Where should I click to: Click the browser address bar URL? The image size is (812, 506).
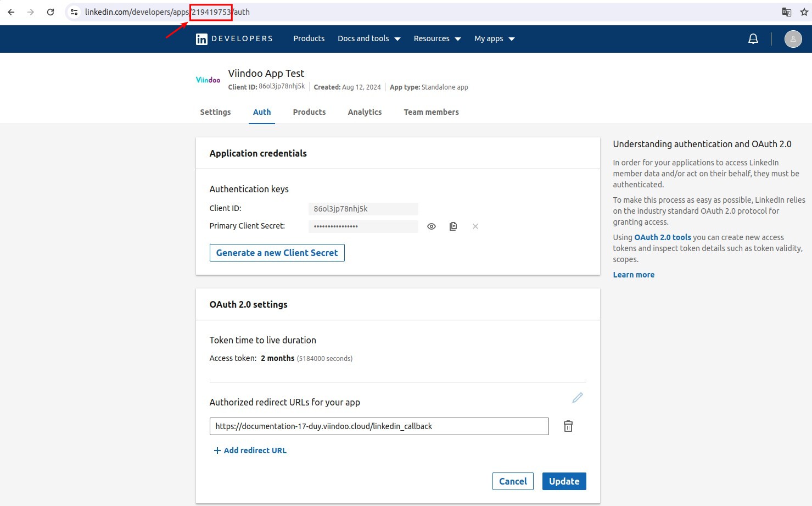click(x=167, y=12)
